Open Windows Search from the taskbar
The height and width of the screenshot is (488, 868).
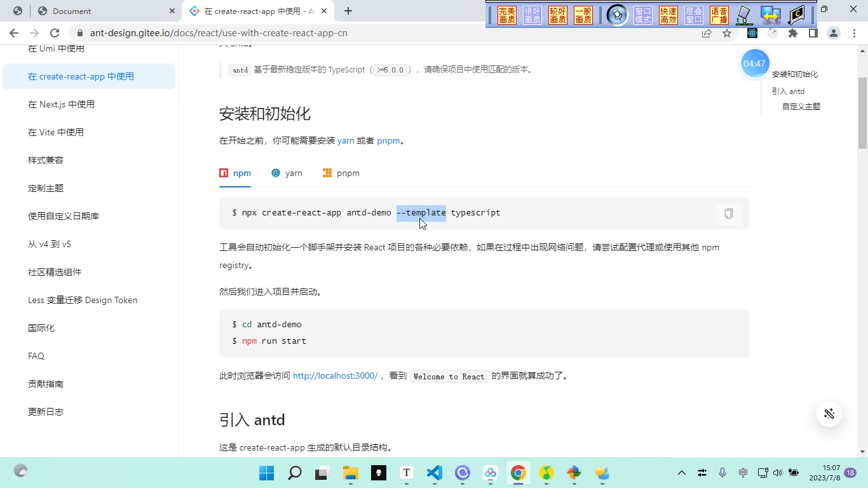tap(294, 473)
